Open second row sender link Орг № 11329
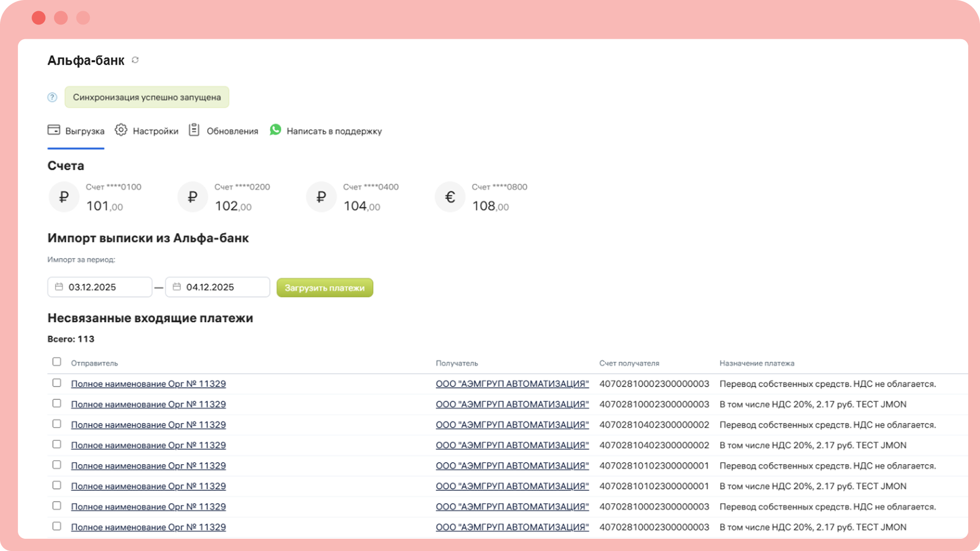 pyautogui.click(x=148, y=404)
